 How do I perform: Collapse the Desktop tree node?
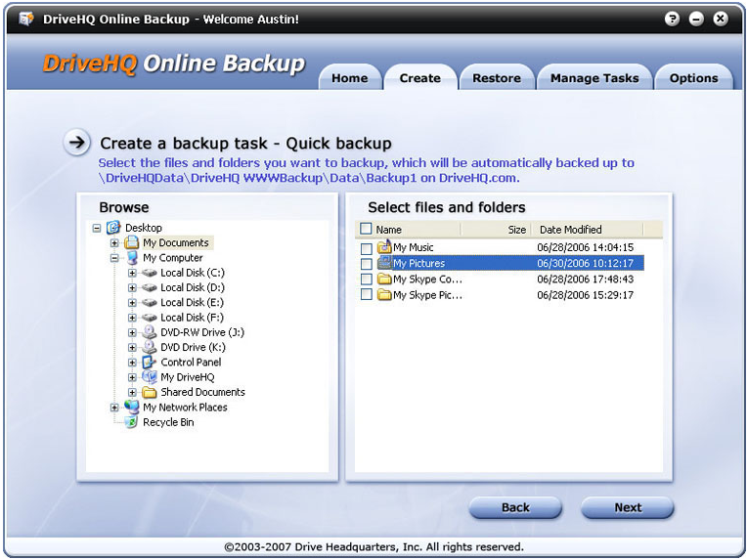[97, 228]
